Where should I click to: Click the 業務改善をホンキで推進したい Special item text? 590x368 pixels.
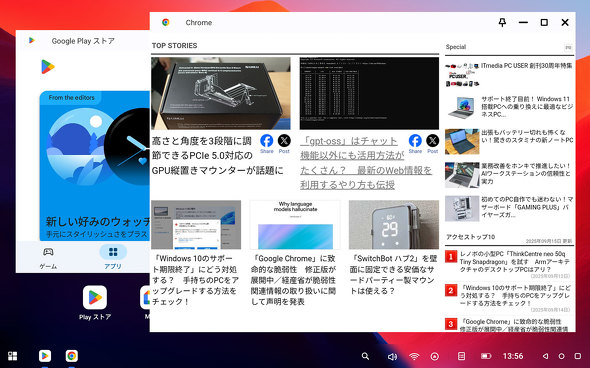(x=526, y=173)
